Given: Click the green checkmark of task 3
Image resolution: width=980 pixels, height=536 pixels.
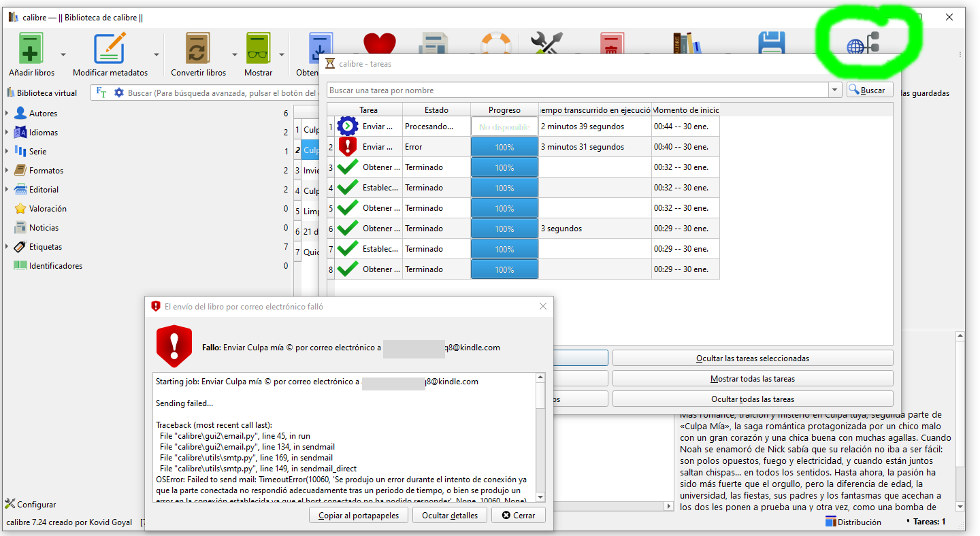Looking at the screenshot, I should (348, 167).
